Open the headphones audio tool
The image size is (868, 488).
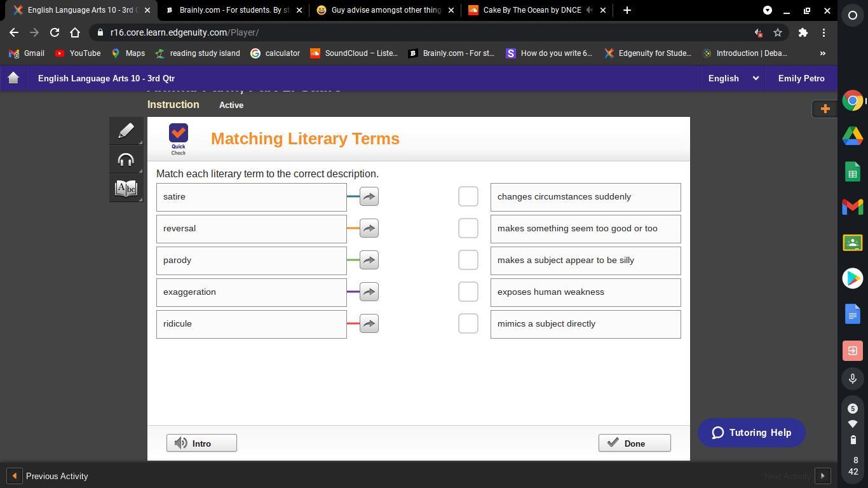tap(126, 160)
